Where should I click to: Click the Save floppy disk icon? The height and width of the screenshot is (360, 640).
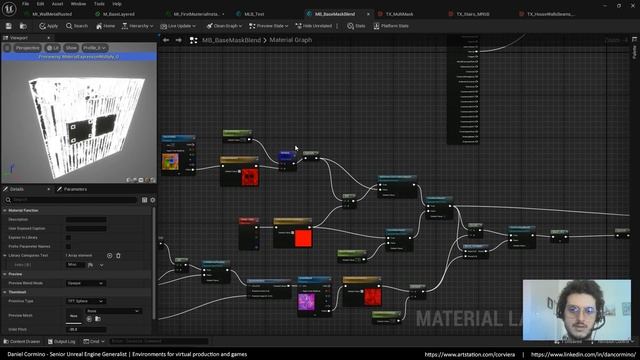pyautogui.click(x=9, y=26)
